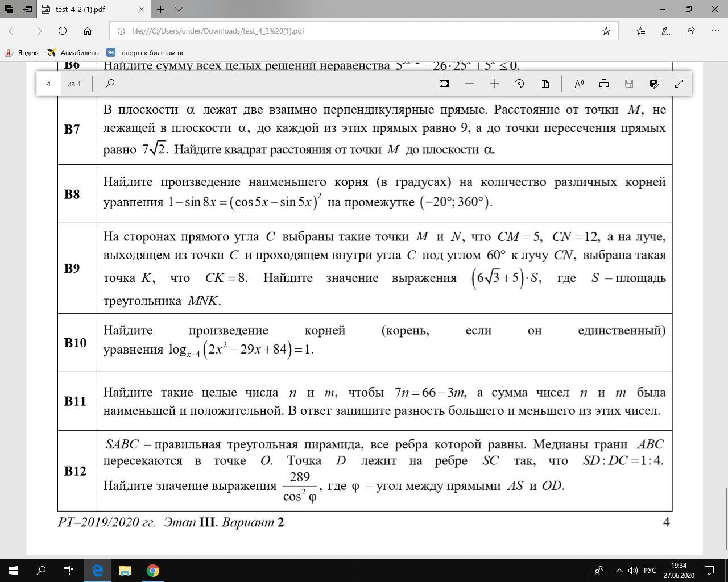Start read aloud in PDF toolbar

(579, 84)
